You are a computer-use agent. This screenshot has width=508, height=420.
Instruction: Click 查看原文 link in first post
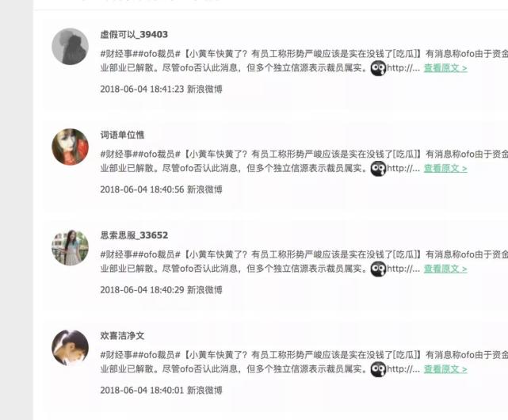click(x=445, y=68)
